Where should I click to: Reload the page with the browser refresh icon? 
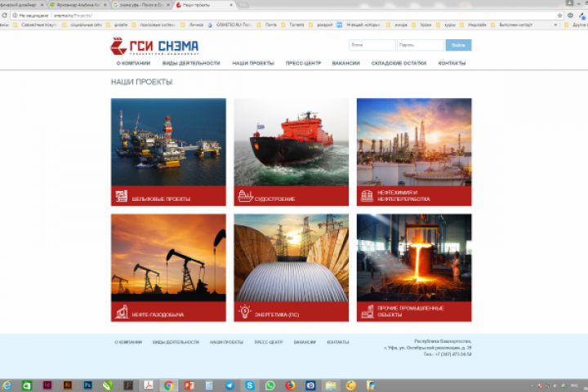[x=5, y=16]
